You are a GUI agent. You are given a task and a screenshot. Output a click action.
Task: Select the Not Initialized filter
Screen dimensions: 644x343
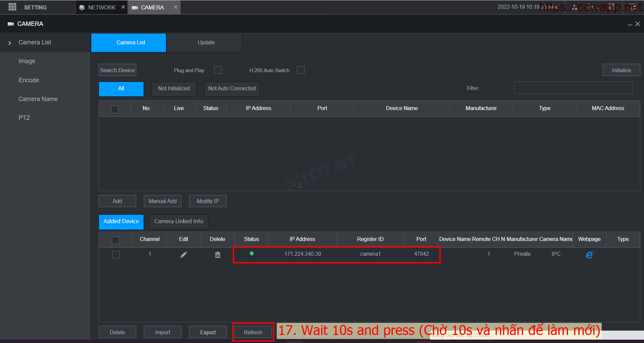[x=174, y=89]
